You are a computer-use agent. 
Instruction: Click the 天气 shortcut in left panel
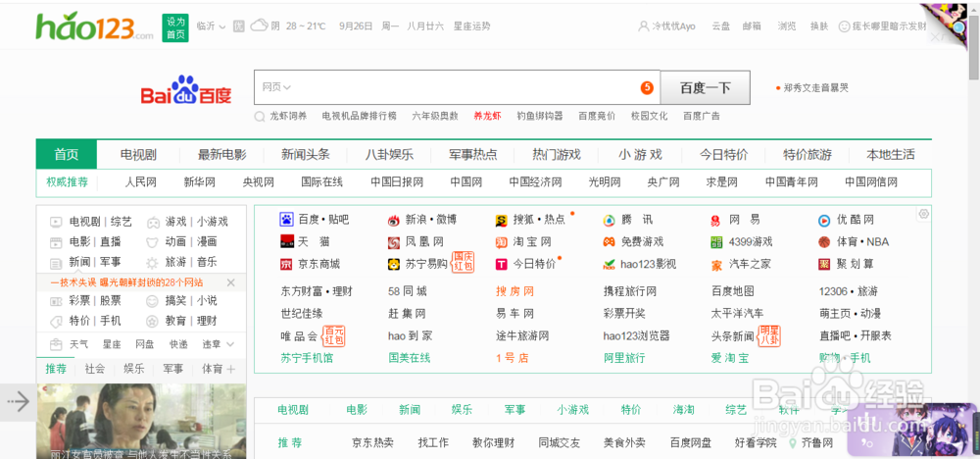pyautogui.click(x=78, y=344)
